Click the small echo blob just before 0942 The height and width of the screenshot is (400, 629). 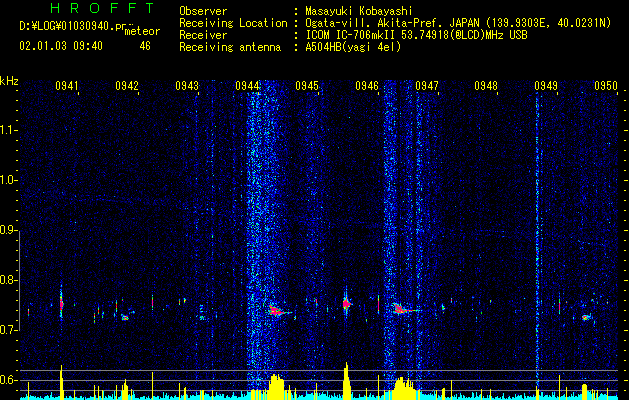(125, 317)
